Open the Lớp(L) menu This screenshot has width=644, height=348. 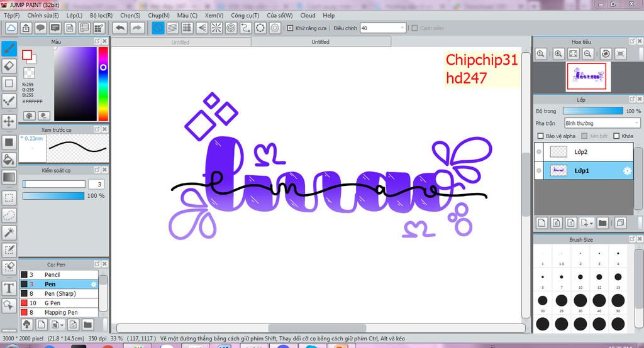coord(74,15)
